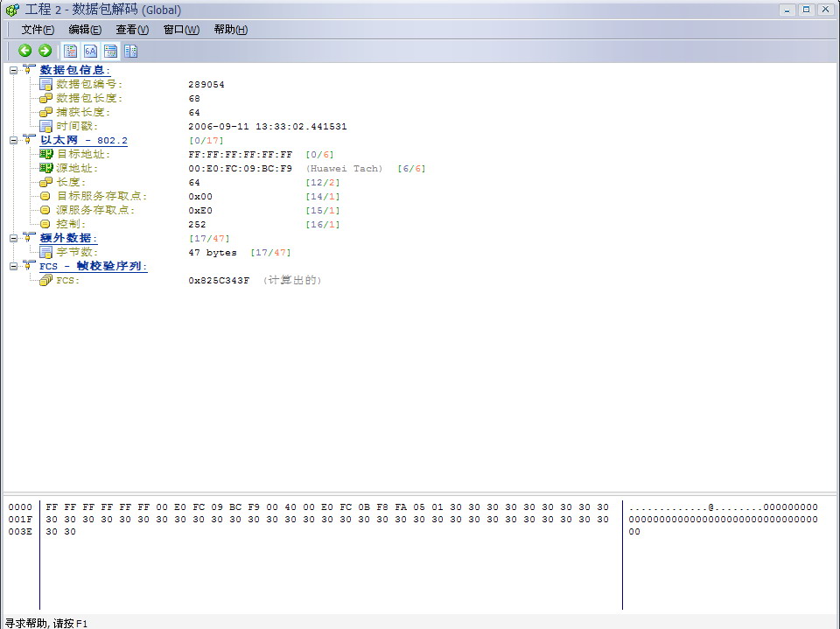
Task: Click the stacked icon beside FCS field
Action: pos(45,280)
